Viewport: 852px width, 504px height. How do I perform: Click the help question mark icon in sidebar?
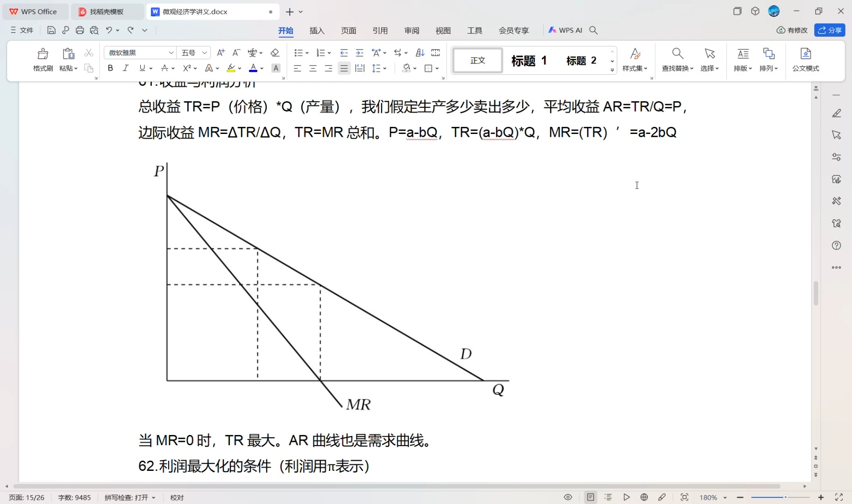pyautogui.click(x=837, y=245)
